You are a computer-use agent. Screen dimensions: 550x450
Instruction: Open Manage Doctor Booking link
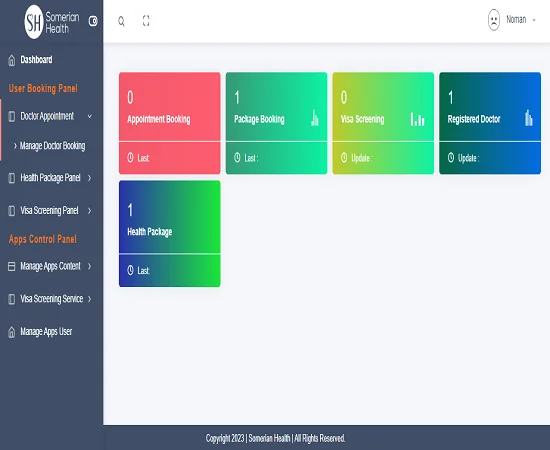click(52, 146)
